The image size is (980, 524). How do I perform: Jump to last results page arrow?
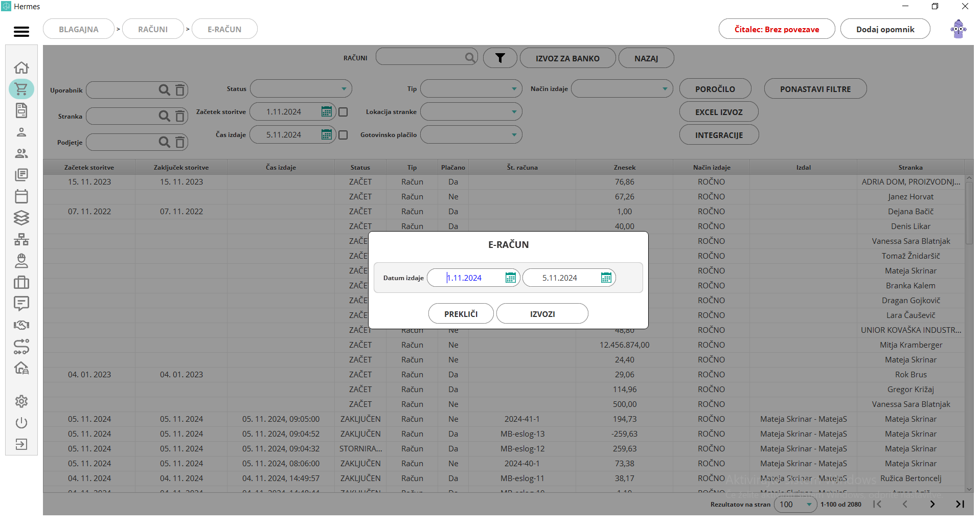coord(960,504)
